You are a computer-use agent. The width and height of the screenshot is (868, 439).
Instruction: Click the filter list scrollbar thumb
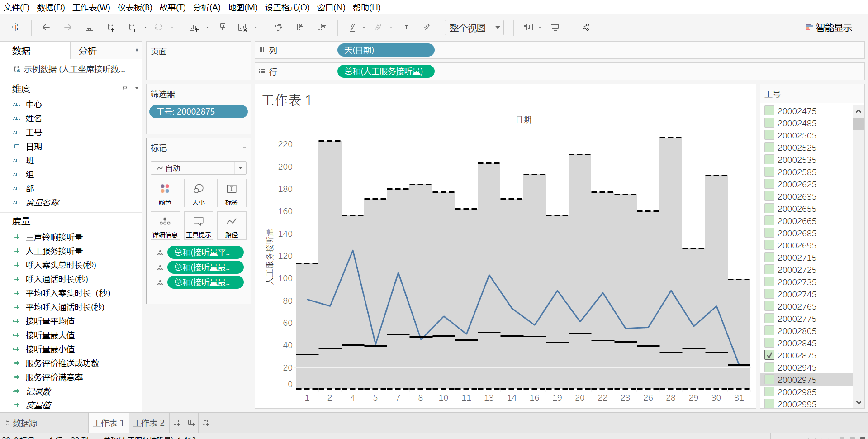[858, 124]
